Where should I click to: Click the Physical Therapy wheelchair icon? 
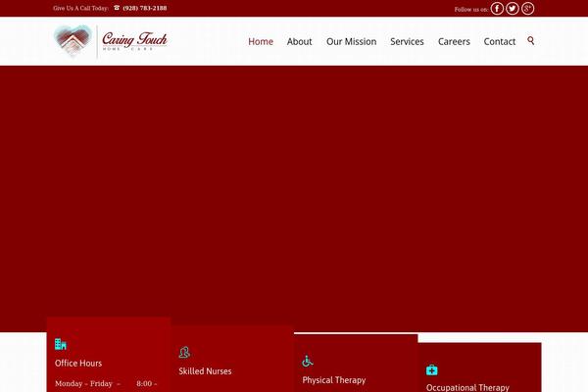point(308,361)
